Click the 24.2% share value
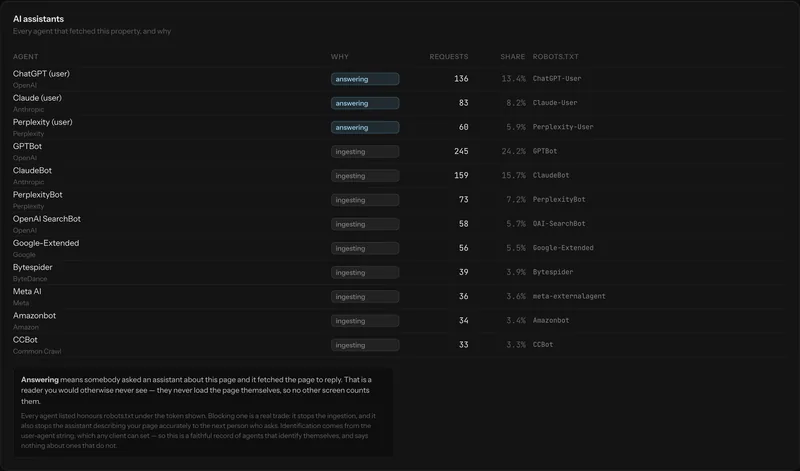 coord(513,151)
